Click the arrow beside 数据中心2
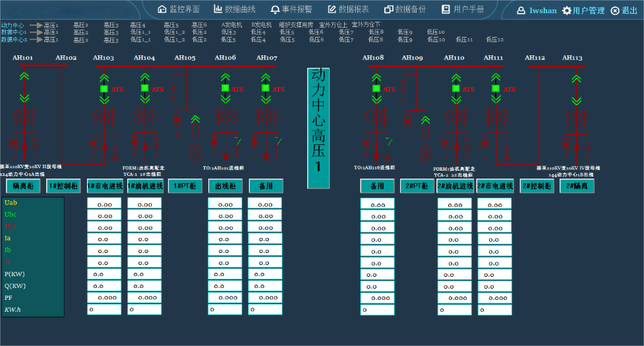Image resolution: width=644 pixels, height=346 pixels. [36, 40]
